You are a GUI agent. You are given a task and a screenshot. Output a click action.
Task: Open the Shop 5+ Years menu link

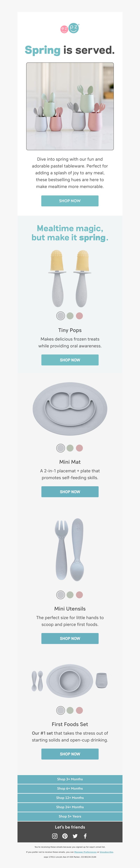coord(70,816)
